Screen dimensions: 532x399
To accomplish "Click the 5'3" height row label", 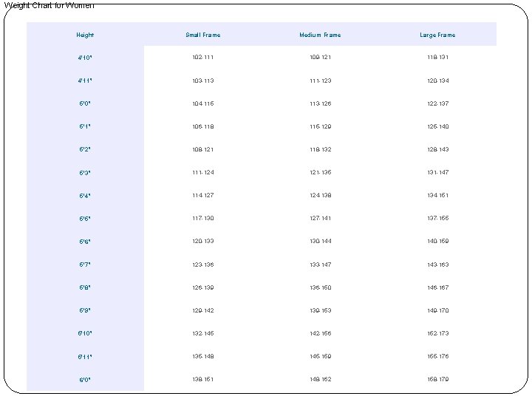I will [x=85, y=173].
